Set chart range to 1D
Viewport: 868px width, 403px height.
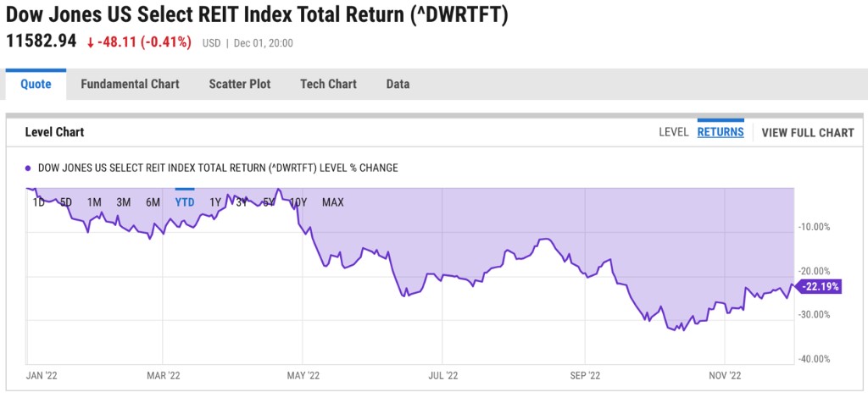(38, 202)
